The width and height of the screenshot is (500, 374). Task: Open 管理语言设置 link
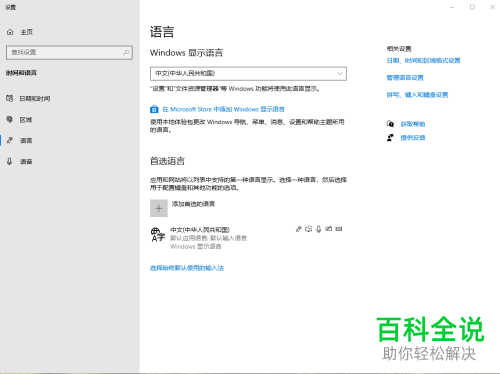coord(405,78)
